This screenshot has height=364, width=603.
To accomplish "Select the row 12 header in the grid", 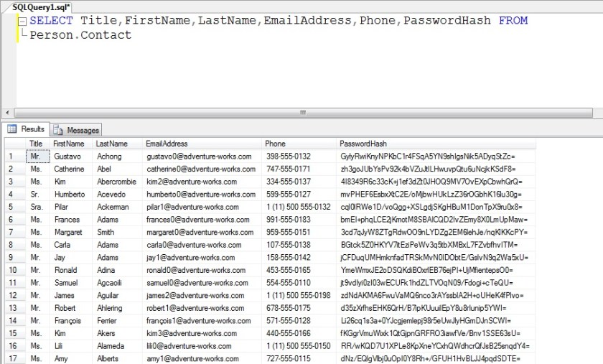I will [x=12, y=295].
